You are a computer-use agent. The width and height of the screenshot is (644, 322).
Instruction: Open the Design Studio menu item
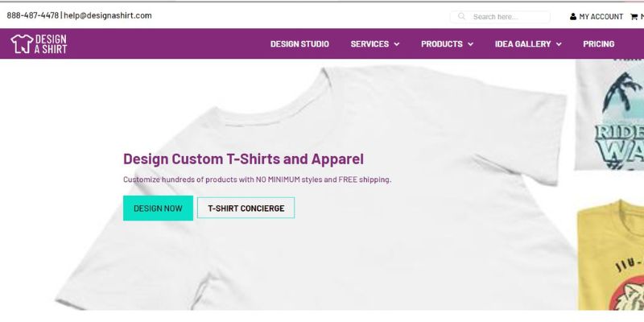[x=299, y=44]
